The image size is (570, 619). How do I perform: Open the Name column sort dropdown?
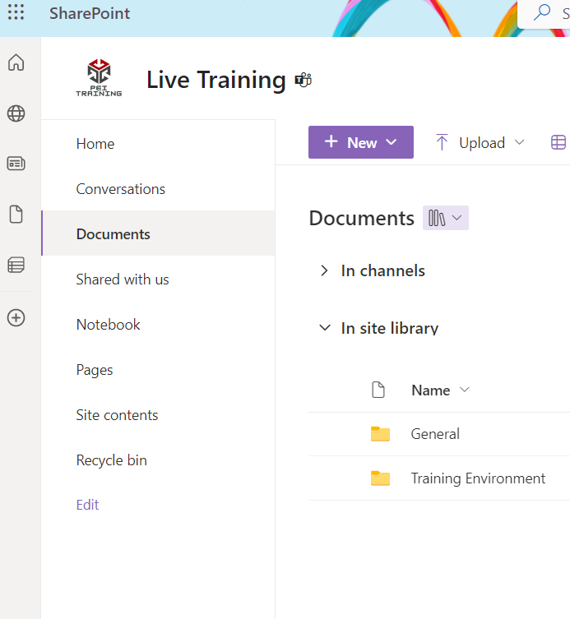point(465,390)
